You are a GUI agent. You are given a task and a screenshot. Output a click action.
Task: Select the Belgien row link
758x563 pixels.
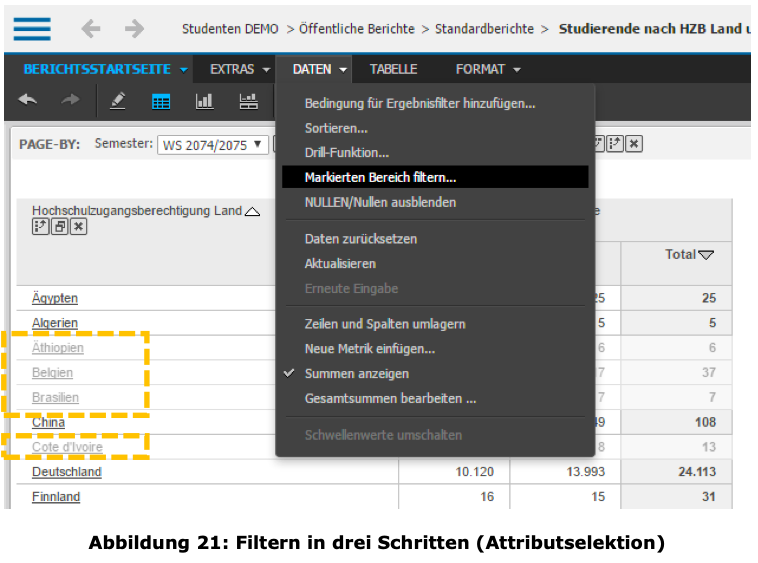pyautogui.click(x=52, y=373)
